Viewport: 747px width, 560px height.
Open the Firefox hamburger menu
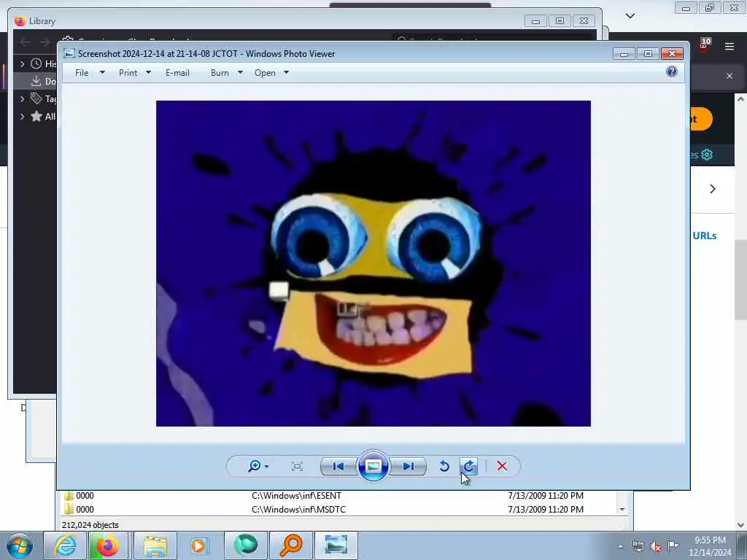[x=729, y=46]
